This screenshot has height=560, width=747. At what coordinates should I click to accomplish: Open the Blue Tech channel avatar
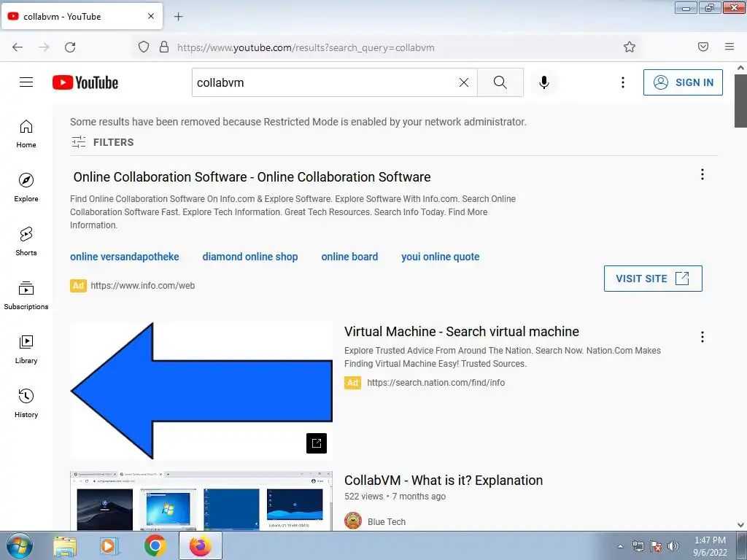(353, 521)
